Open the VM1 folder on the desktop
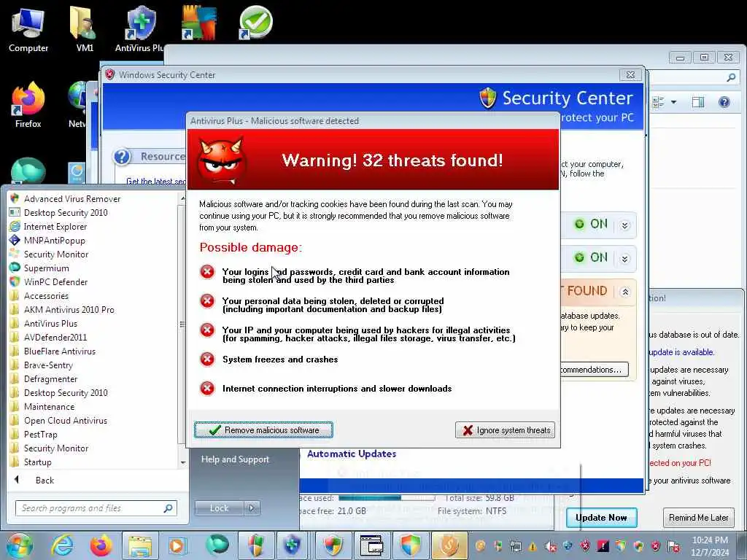Image resolution: width=747 pixels, height=560 pixels. 85,30
